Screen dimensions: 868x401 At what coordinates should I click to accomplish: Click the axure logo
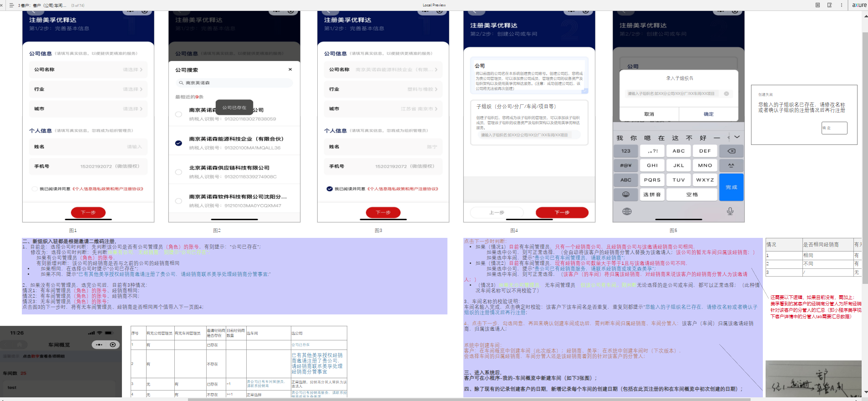pos(859,5)
